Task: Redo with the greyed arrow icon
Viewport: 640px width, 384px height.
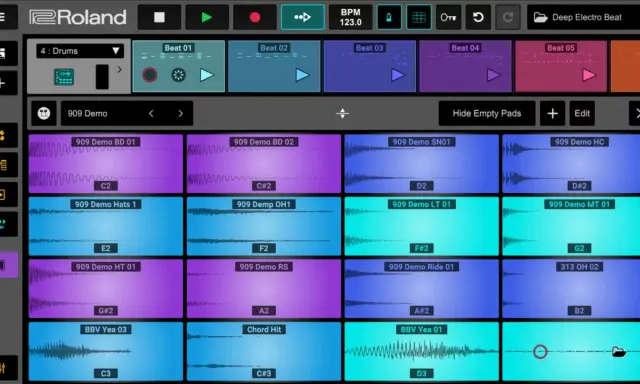Action: point(508,17)
